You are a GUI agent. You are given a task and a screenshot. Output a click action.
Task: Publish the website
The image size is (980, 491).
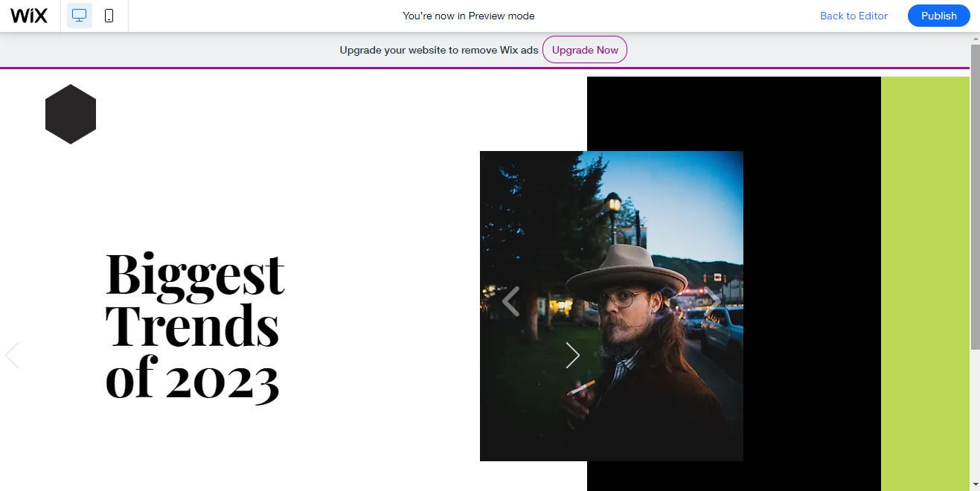(x=938, y=16)
